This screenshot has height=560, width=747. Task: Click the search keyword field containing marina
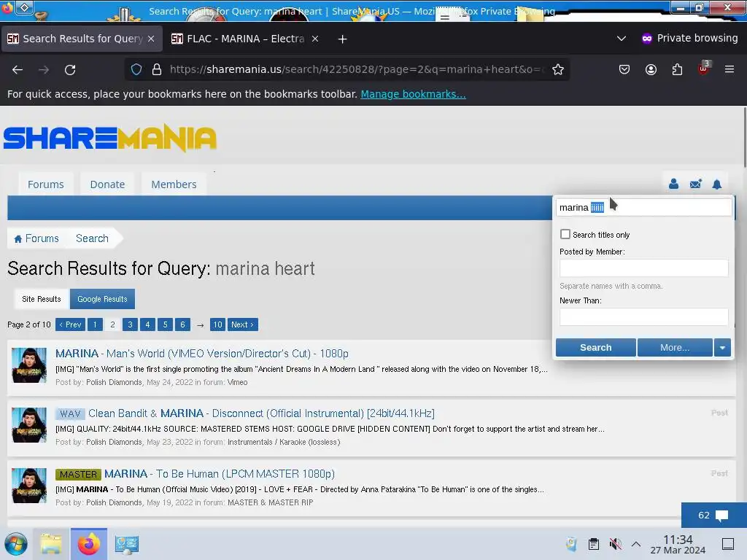coord(643,207)
